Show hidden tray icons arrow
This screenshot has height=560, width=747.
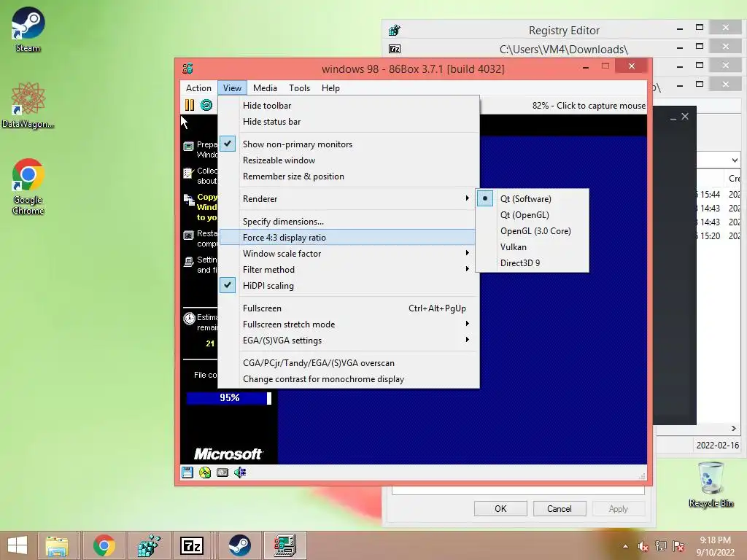(x=625, y=547)
